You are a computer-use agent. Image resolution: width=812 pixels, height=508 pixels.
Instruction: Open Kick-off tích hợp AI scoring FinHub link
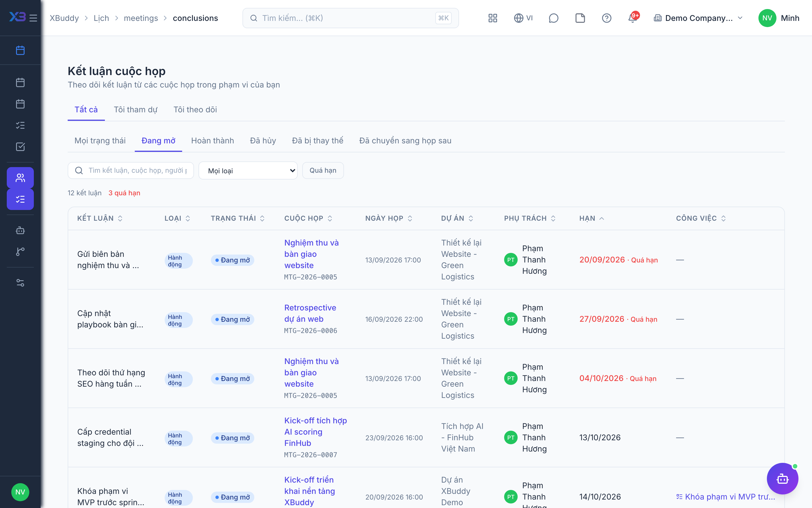tap(315, 432)
